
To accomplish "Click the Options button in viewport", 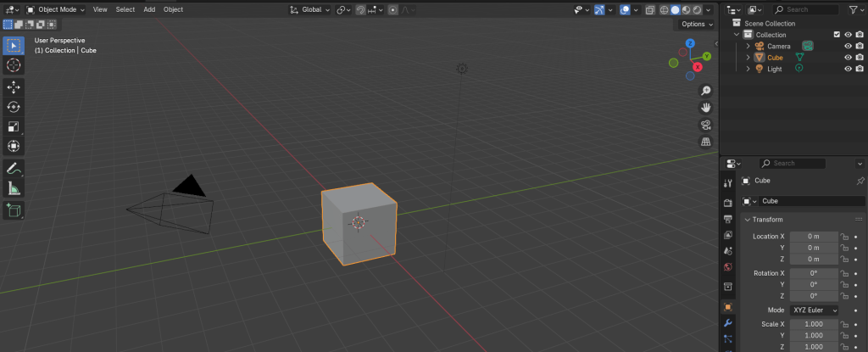I will click(696, 24).
